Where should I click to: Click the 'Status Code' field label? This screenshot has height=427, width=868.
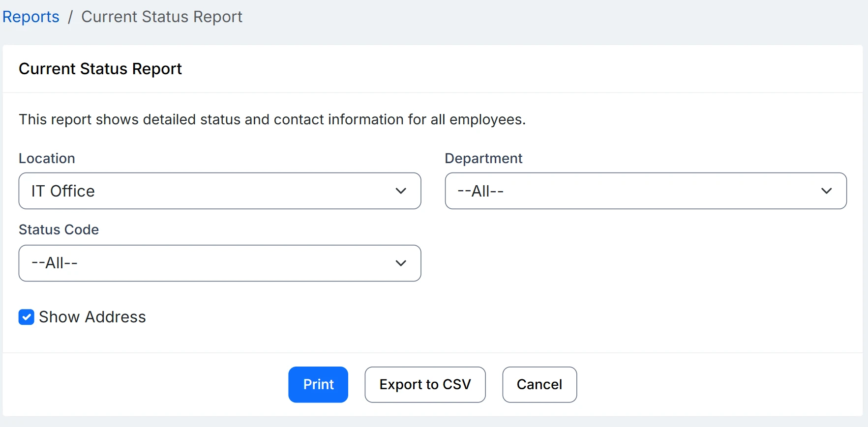pyautogui.click(x=59, y=229)
